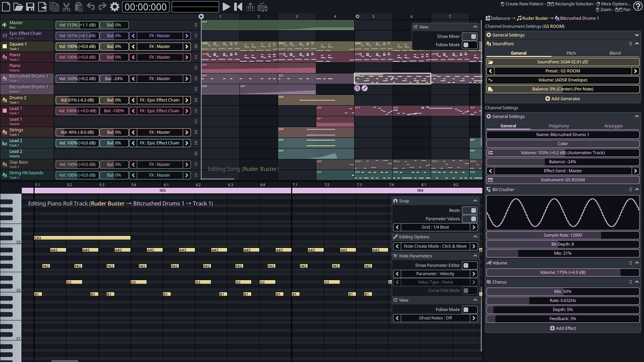Expand the top General Settings section
Viewport: 644px width, 362px height.
pyautogui.click(x=637, y=35)
